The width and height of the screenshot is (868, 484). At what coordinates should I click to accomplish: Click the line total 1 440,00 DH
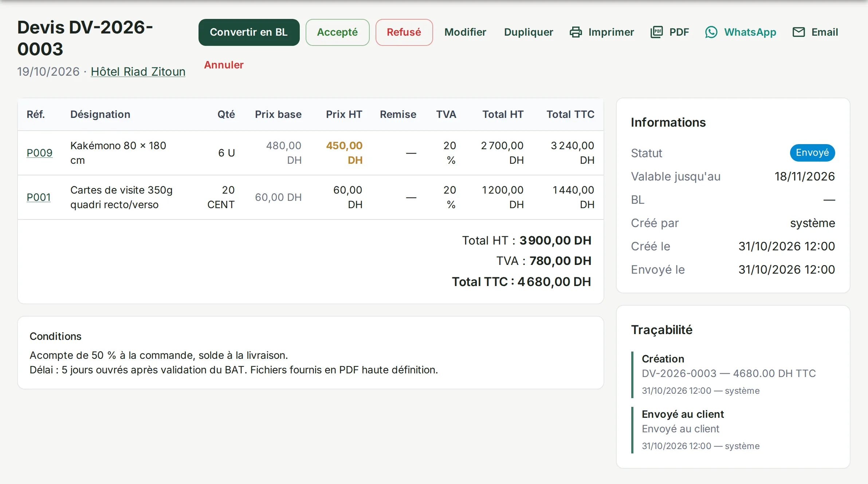573,197
